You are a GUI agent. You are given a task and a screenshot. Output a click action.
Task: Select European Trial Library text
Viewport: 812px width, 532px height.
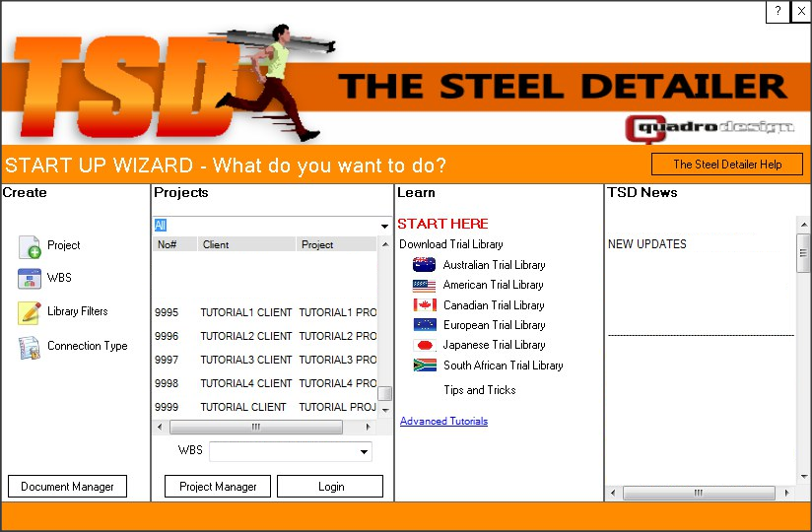[x=494, y=325]
